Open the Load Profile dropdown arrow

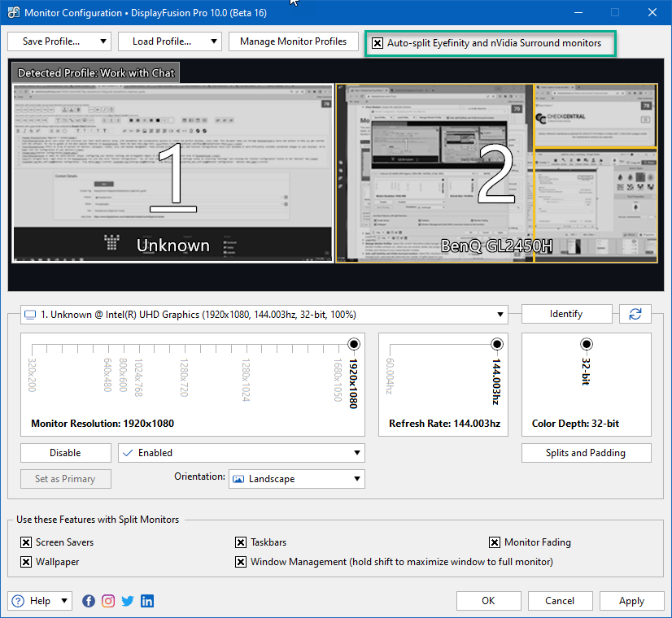point(213,41)
